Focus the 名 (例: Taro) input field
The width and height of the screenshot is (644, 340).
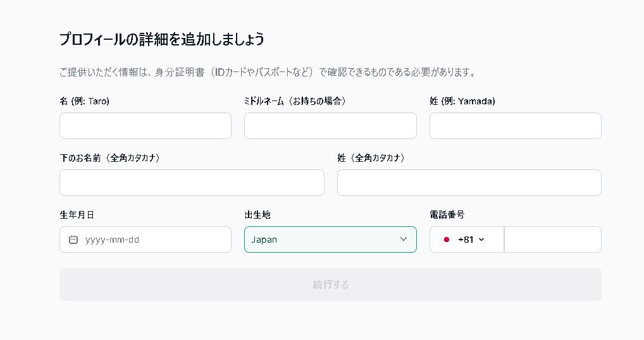(x=146, y=126)
